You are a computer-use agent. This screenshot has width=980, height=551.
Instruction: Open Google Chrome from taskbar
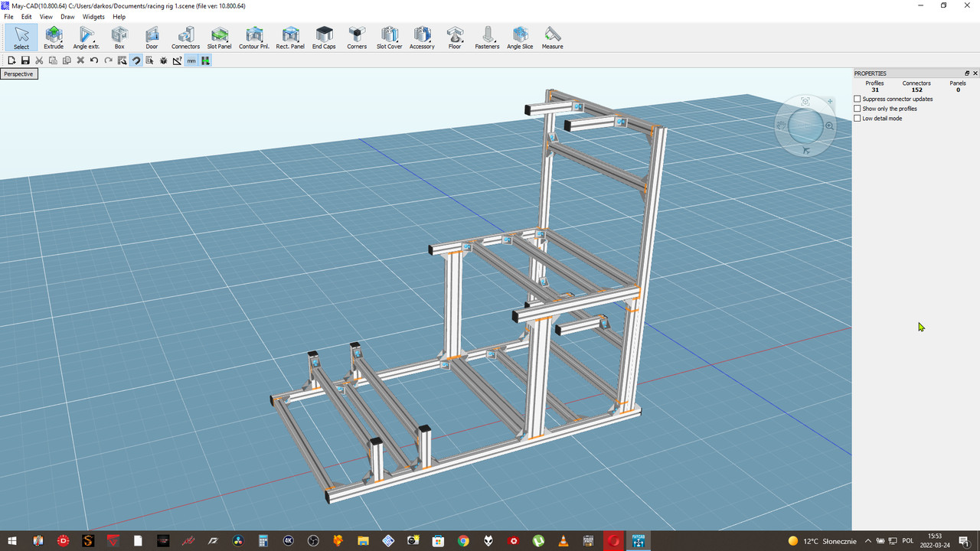click(463, 541)
